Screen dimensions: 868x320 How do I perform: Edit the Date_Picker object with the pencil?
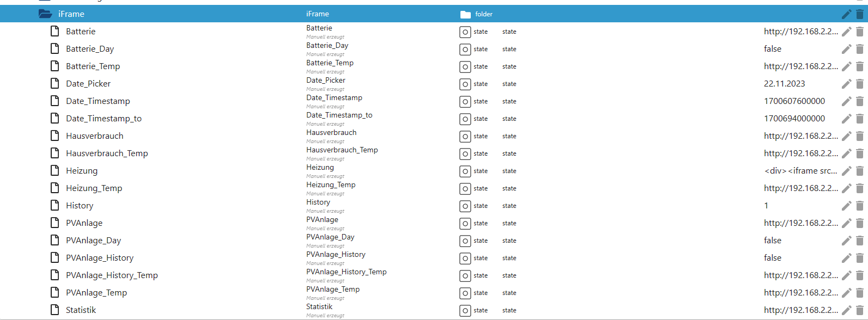coord(846,84)
